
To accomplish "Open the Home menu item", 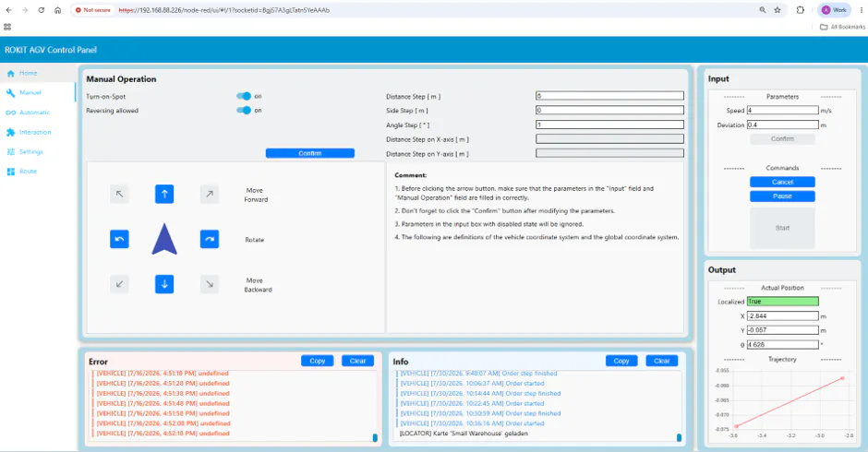I will click(x=38, y=73).
